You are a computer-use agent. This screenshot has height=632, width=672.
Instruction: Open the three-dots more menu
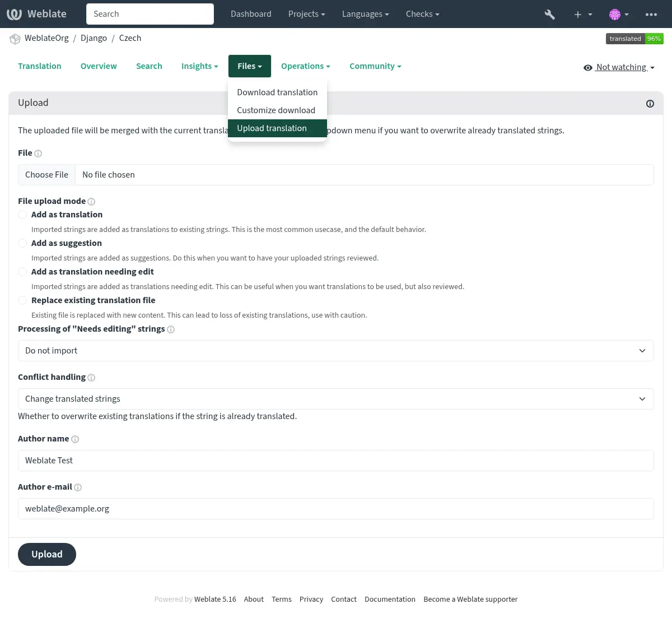pyautogui.click(x=651, y=15)
